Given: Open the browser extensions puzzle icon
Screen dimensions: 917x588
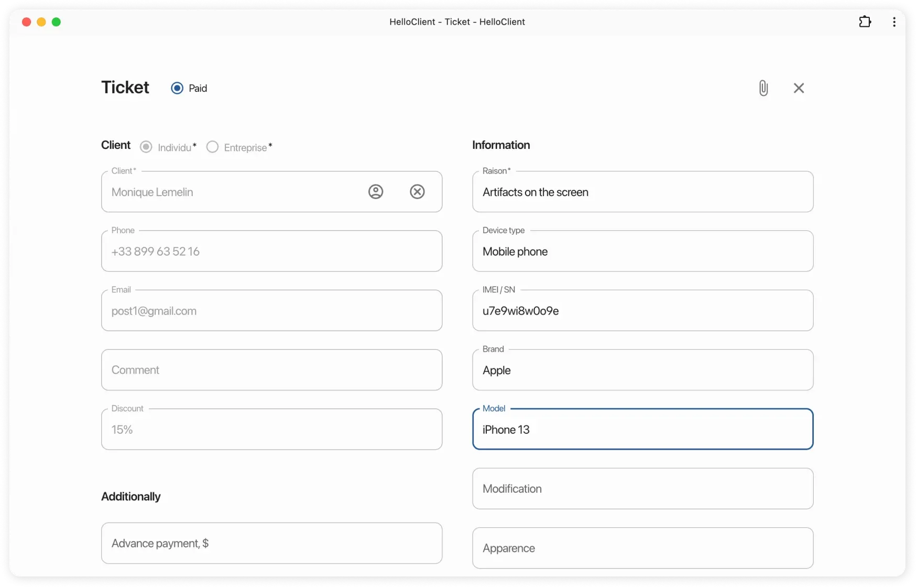Looking at the screenshot, I should (x=865, y=22).
